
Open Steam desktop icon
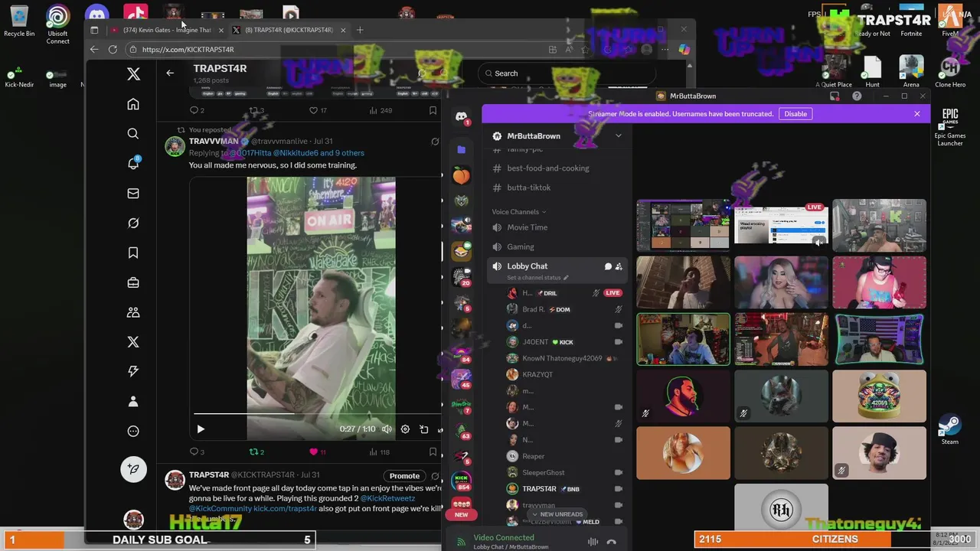pos(949,429)
